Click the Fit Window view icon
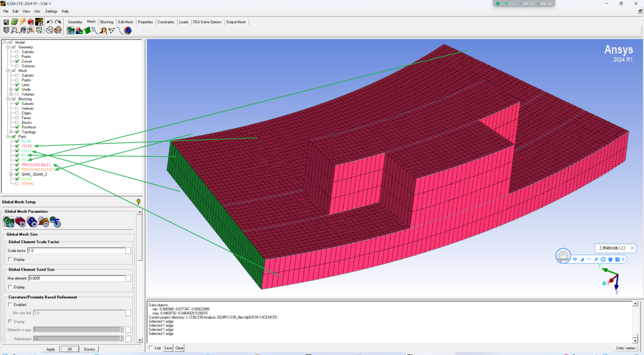Image resolution: width=644 pixels, height=355 pixels. (6, 30)
